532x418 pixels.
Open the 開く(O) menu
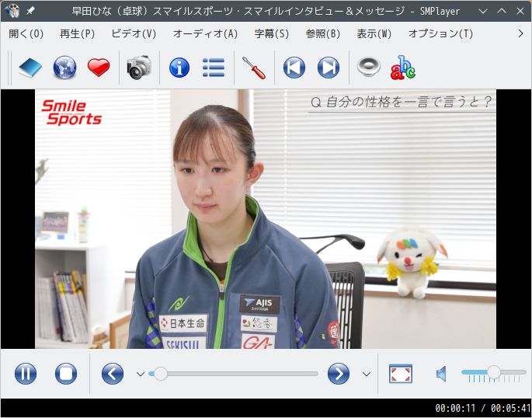[x=26, y=33]
